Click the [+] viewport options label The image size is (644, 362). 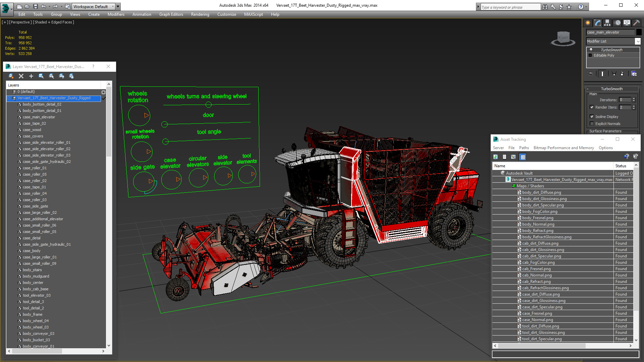point(5,22)
